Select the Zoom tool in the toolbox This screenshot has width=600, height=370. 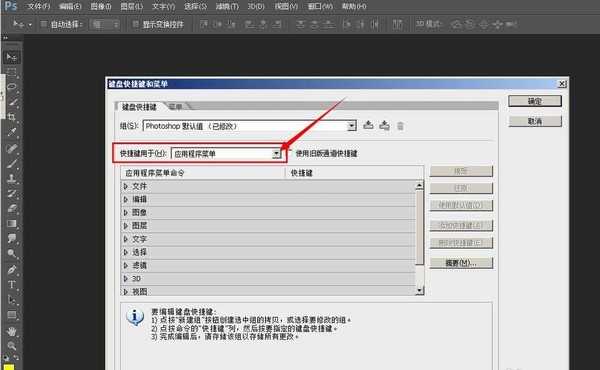(11, 346)
